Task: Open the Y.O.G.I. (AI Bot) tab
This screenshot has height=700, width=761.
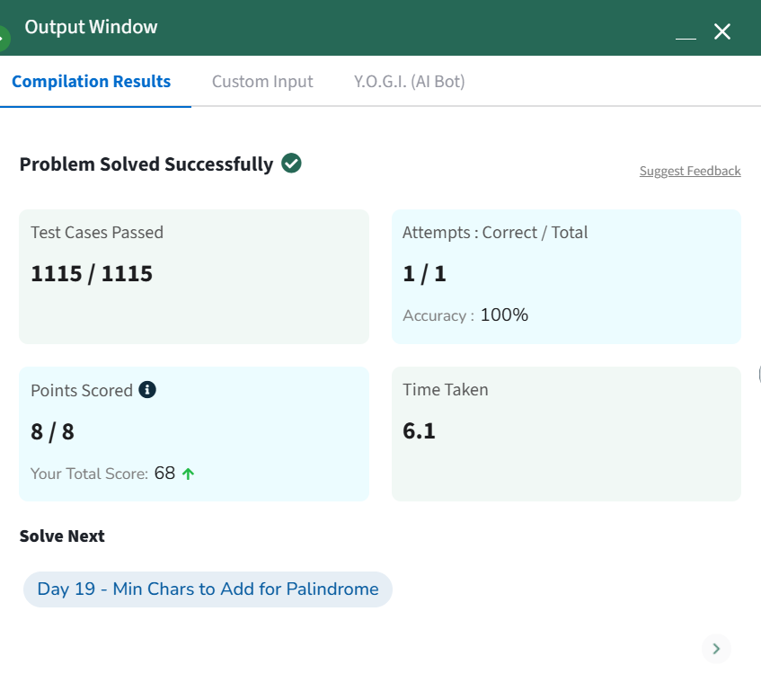Action: [x=409, y=81]
